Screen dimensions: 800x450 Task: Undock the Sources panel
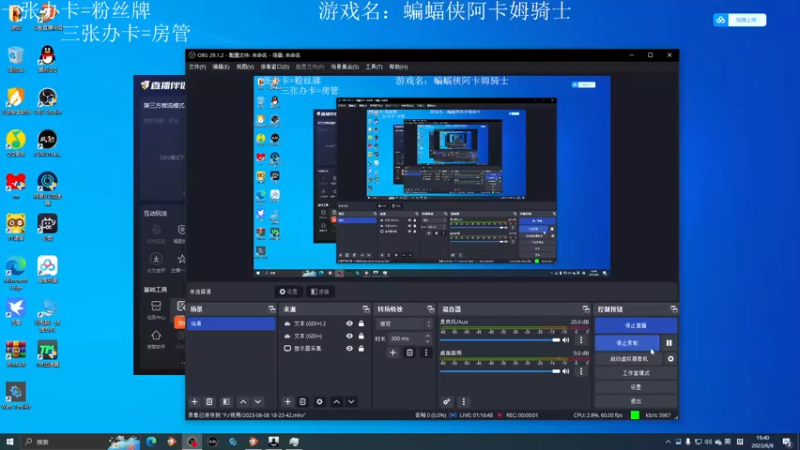(x=366, y=309)
